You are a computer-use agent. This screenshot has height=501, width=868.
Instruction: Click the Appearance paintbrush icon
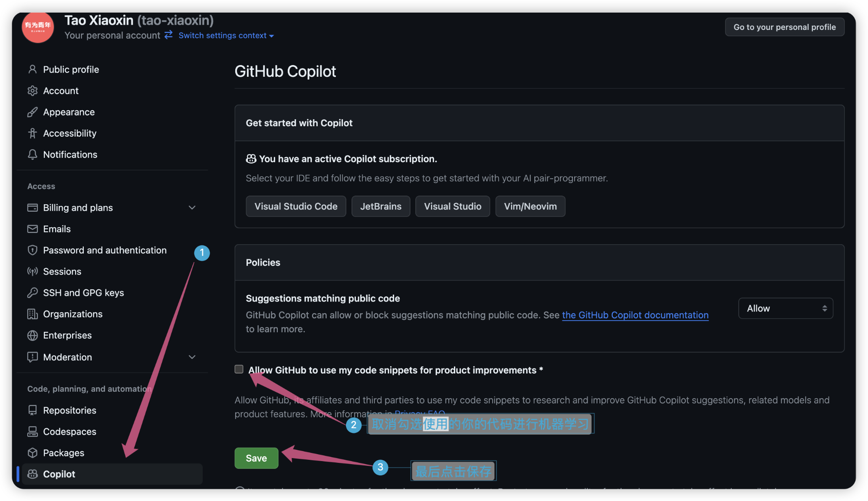point(33,112)
